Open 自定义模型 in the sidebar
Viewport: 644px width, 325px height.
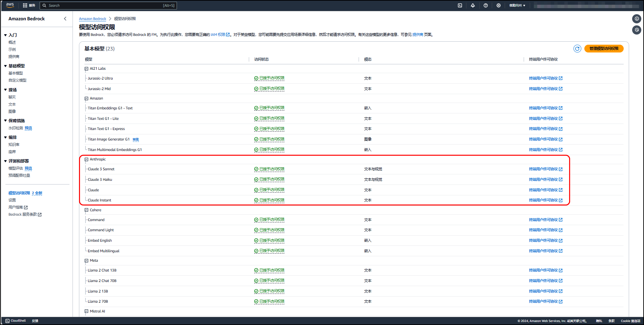[17, 80]
